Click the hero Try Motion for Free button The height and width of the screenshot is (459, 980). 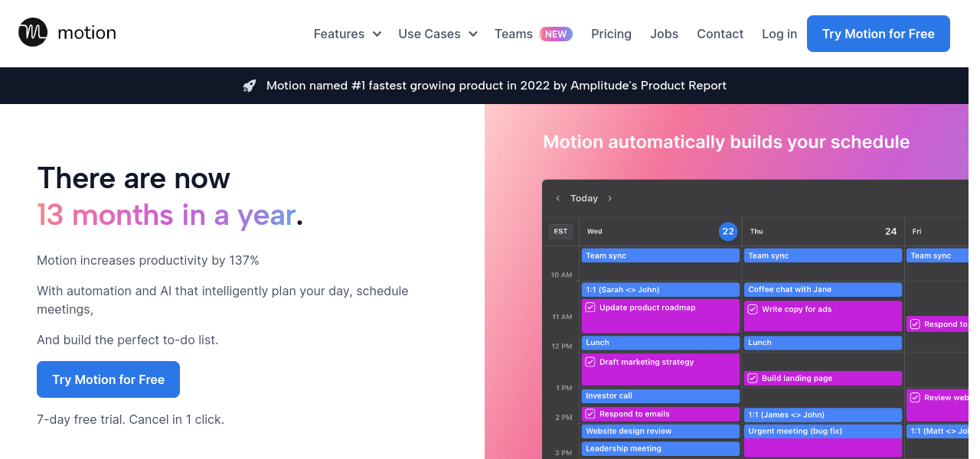click(108, 379)
